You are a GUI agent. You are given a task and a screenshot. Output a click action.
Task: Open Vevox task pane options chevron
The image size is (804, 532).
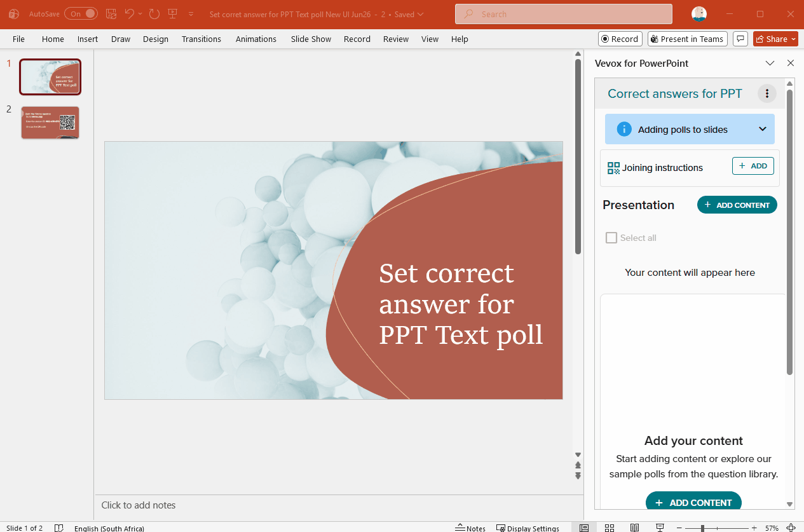[770, 63]
